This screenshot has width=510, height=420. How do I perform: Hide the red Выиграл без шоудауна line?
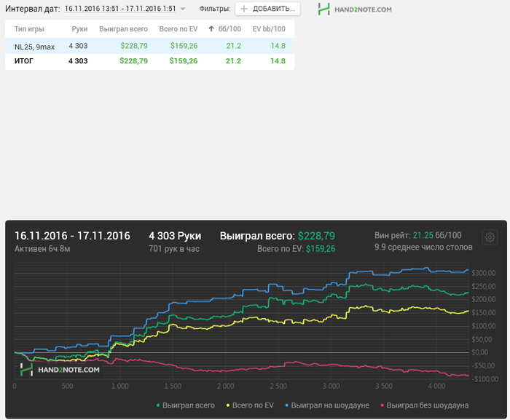423,405
